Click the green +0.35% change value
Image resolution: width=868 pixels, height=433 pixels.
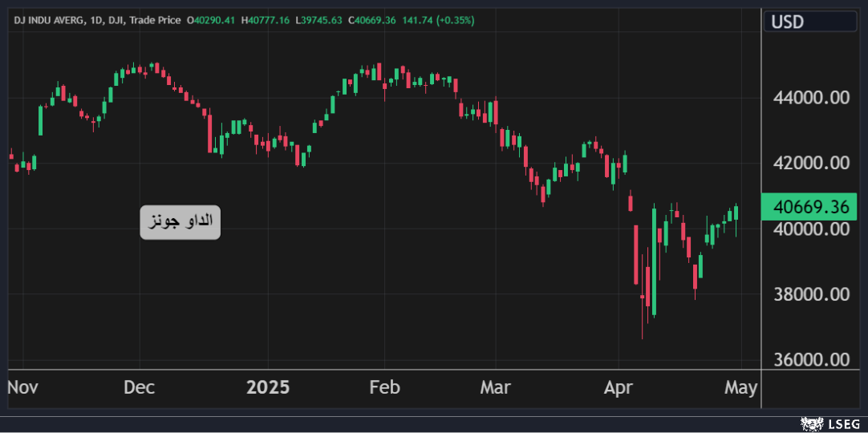[x=455, y=20]
